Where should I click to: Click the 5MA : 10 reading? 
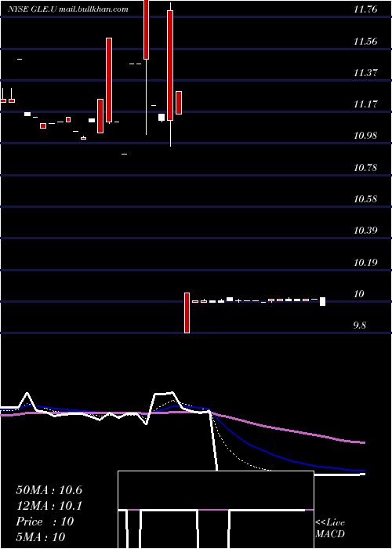[x=41, y=537]
